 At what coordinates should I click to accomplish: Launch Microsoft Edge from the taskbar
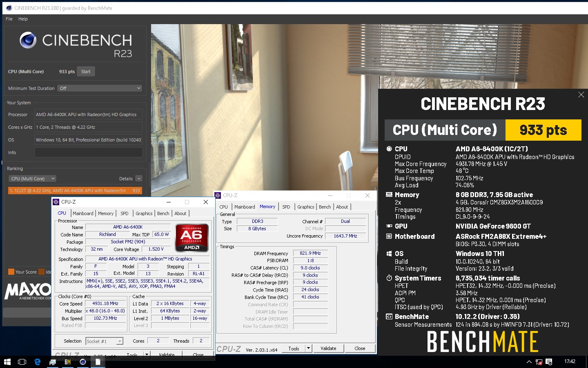click(37, 362)
